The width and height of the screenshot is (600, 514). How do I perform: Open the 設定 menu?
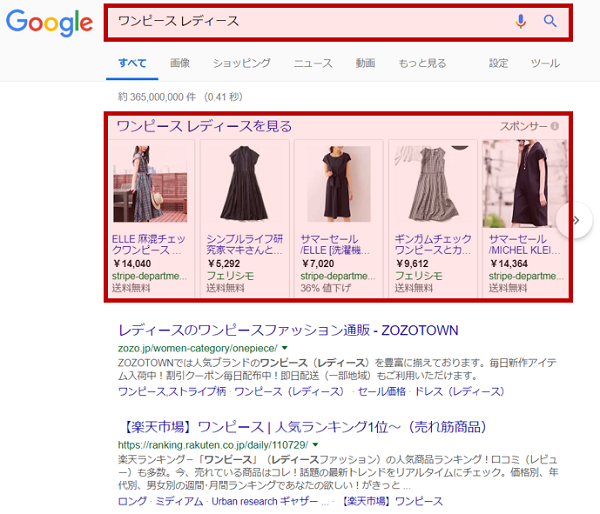coord(498,63)
